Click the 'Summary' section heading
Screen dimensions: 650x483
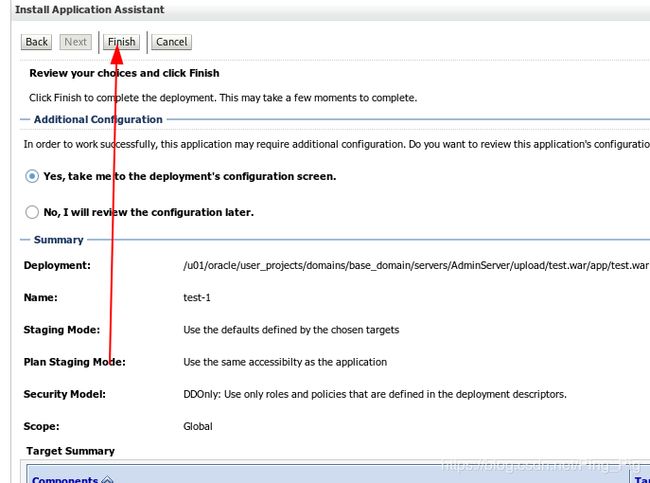58,240
